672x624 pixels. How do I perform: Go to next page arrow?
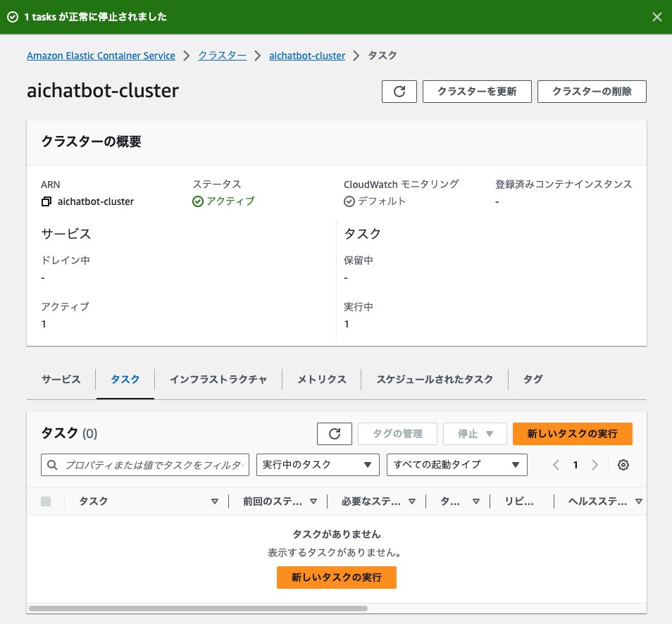tap(595, 465)
